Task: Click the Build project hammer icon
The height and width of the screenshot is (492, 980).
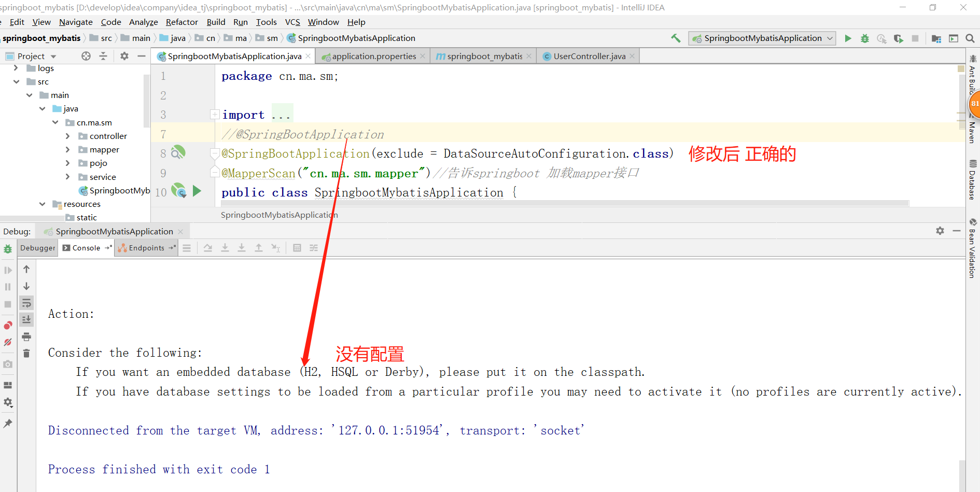Action: pyautogui.click(x=676, y=38)
